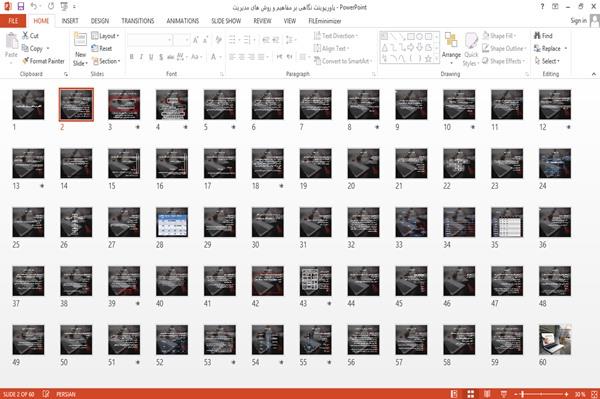Open Shape Effects menu

point(504,61)
